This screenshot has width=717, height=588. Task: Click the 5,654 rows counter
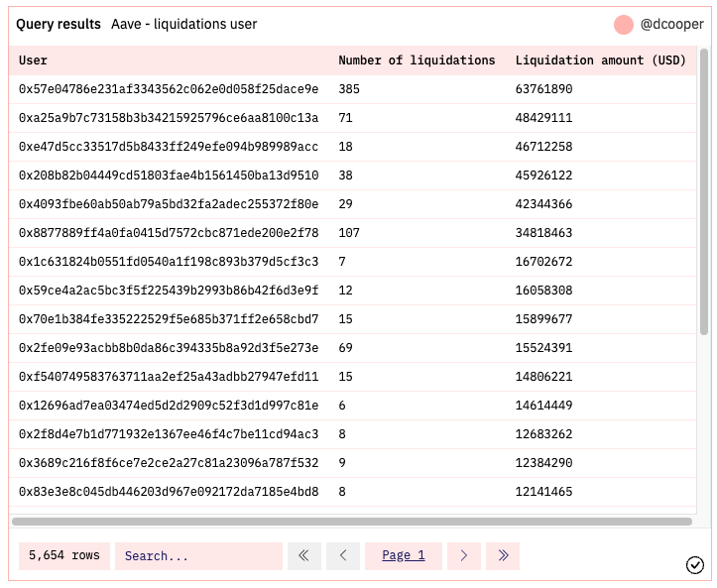(64, 556)
